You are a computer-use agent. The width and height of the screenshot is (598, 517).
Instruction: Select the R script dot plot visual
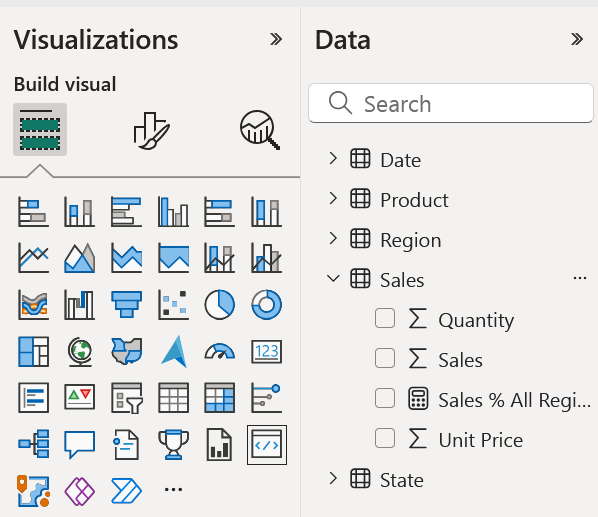[x=267, y=398]
